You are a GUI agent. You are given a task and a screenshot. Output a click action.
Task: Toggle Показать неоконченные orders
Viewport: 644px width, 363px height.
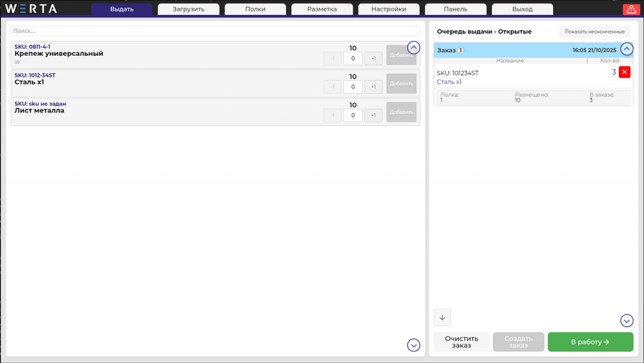pyautogui.click(x=594, y=31)
